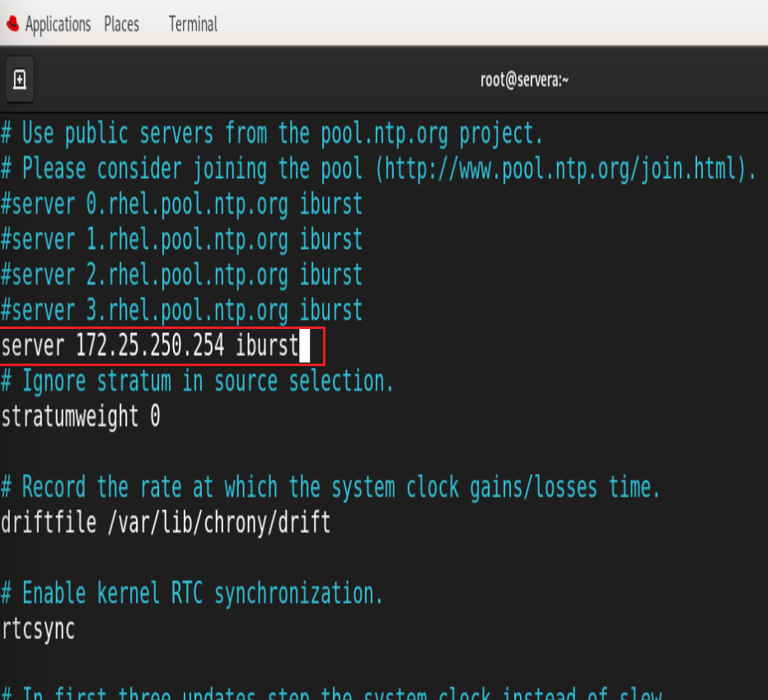
Task: Open the Places menu
Action: point(121,24)
